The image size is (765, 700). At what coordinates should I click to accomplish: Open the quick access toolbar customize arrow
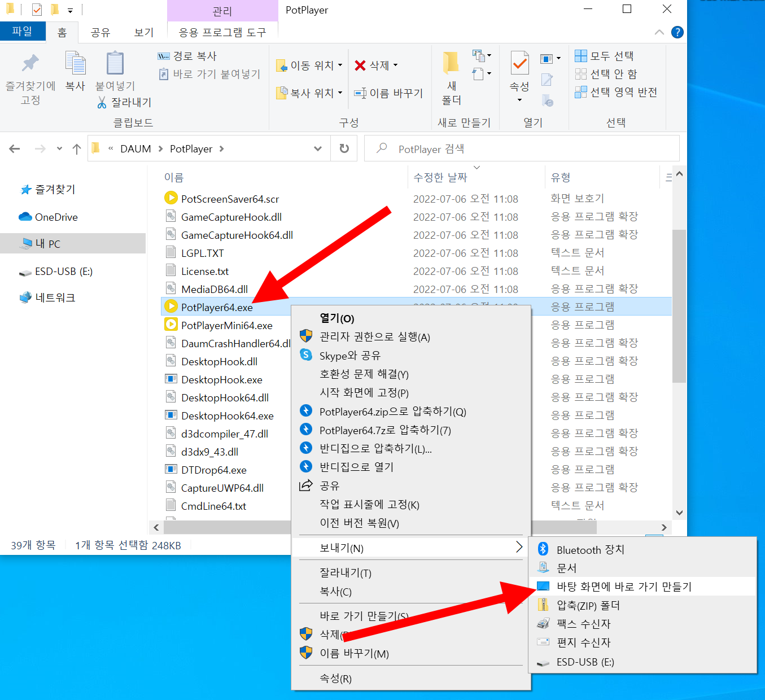pyautogui.click(x=70, y=11)
